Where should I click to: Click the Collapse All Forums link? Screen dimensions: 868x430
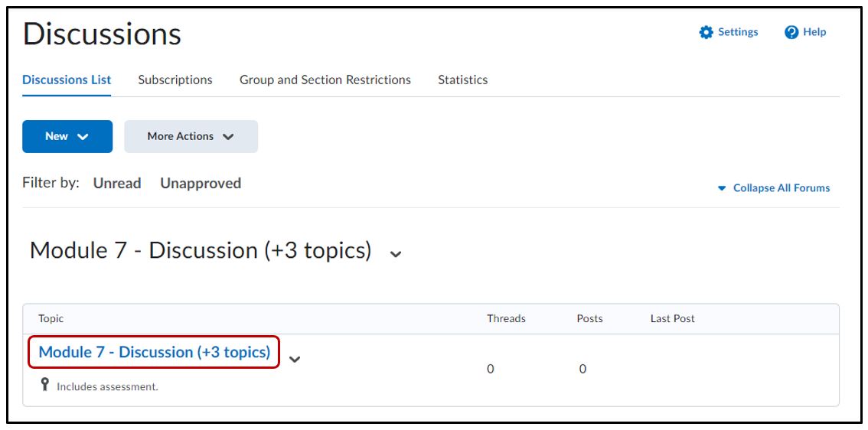[781, 188]
